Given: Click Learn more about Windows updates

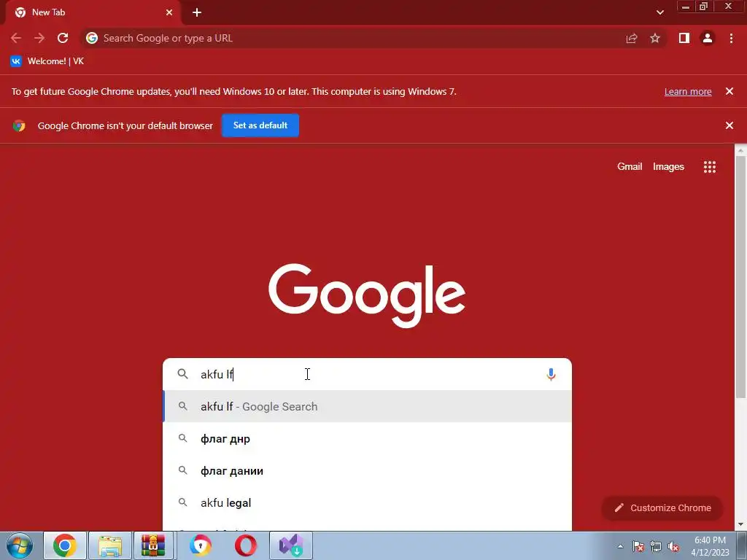Looking at the screenshot, I should [x=688, y=91].
